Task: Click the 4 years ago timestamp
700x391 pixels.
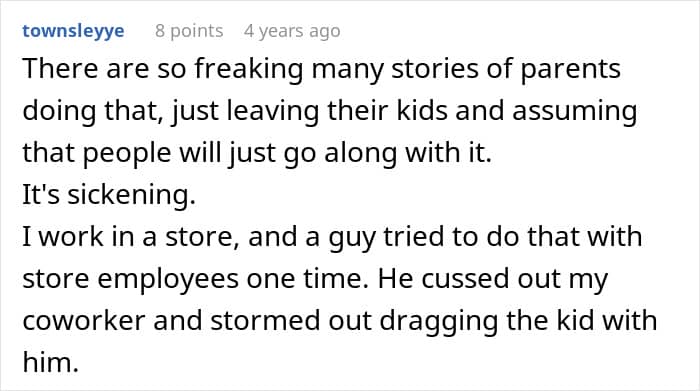Action: point(292,31)
